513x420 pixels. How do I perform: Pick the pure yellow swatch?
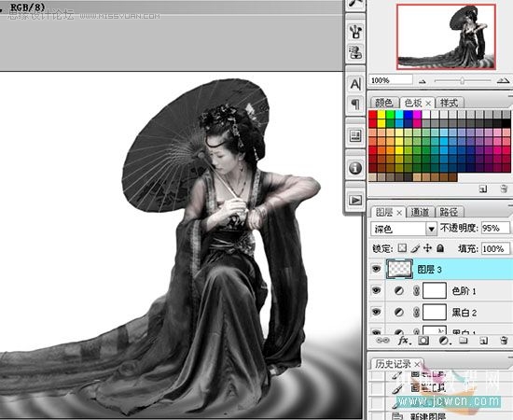click(x=381, y=115)
